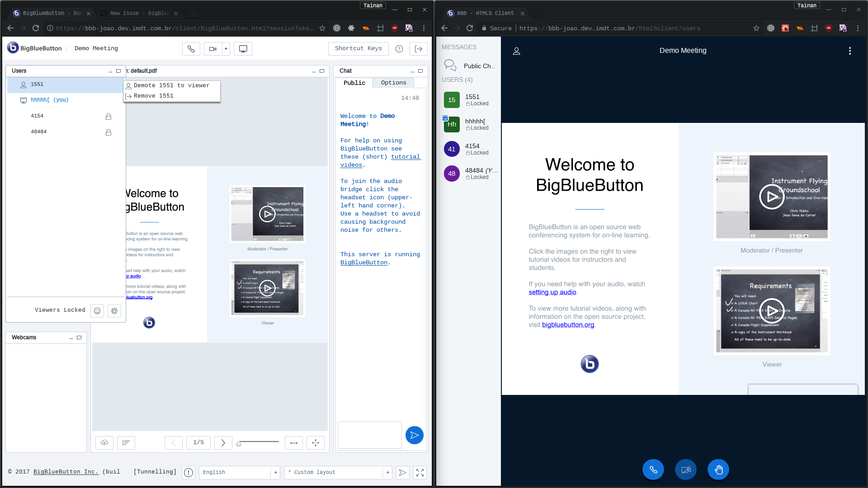Click the desktop screen share icon

coord(243,49)
